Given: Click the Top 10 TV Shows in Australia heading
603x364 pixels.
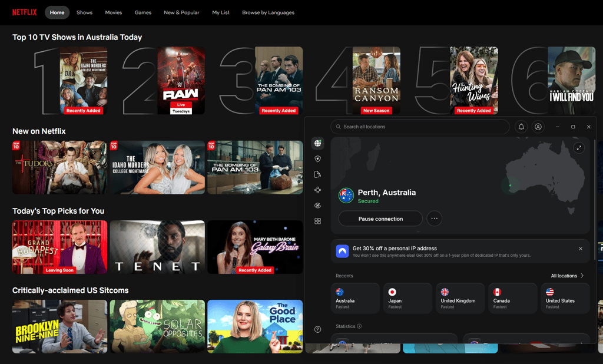Looking at the screenshot, I should point(77,37).
